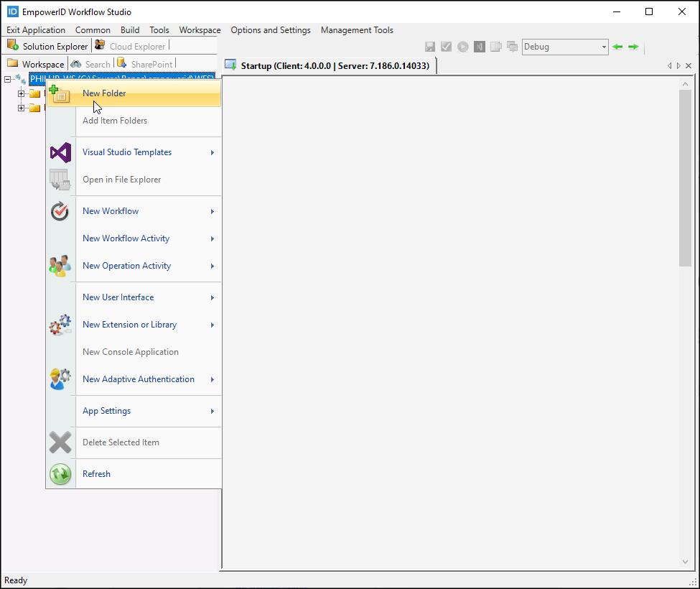The image size is (700, 589).
Task: Click the Search binoculars icon
Action: (x=76, y=63)
